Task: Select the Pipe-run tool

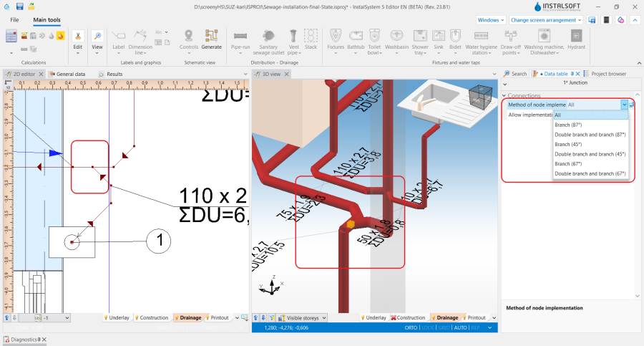Action: [240, 42]
